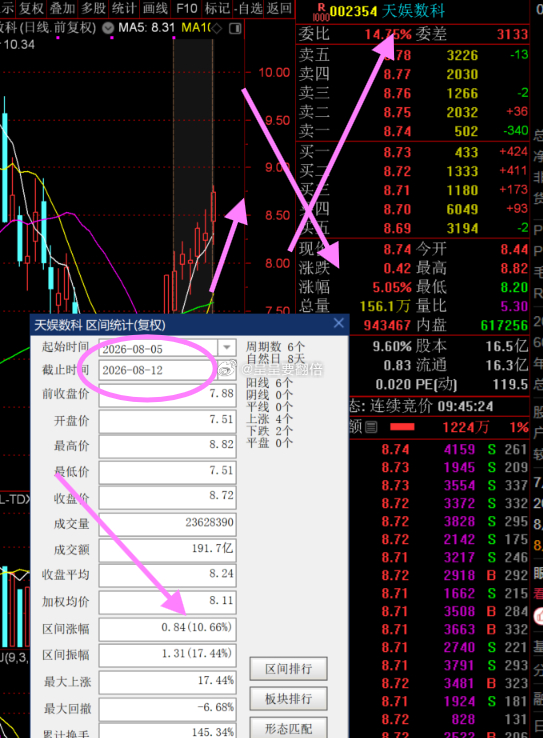Click the 标记 toolbar item
Viewport: 543px width, 738px height.
tap(217, 8)
